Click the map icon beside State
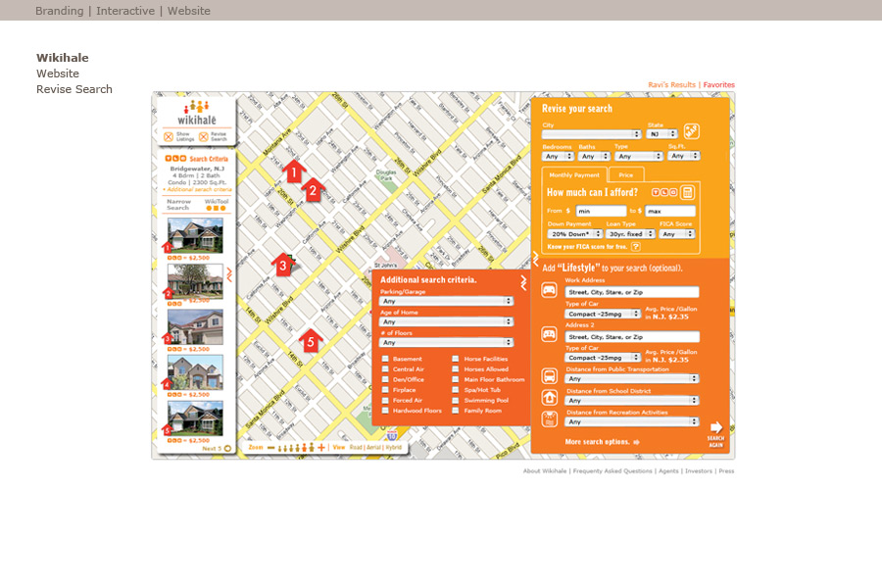The height and width of the screenshot is (588, 882). click(691, 130)
